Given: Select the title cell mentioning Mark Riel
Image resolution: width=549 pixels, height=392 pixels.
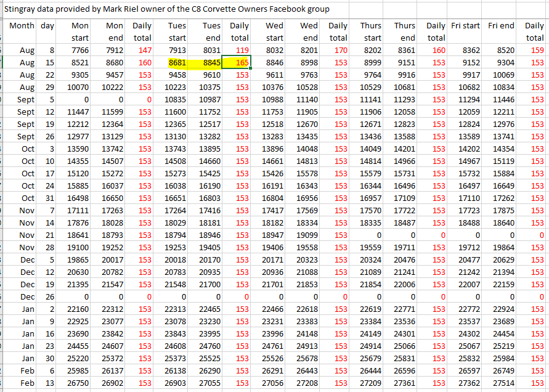Looking at the screenshot, I should pyautogui.click(x=166, y=9).
